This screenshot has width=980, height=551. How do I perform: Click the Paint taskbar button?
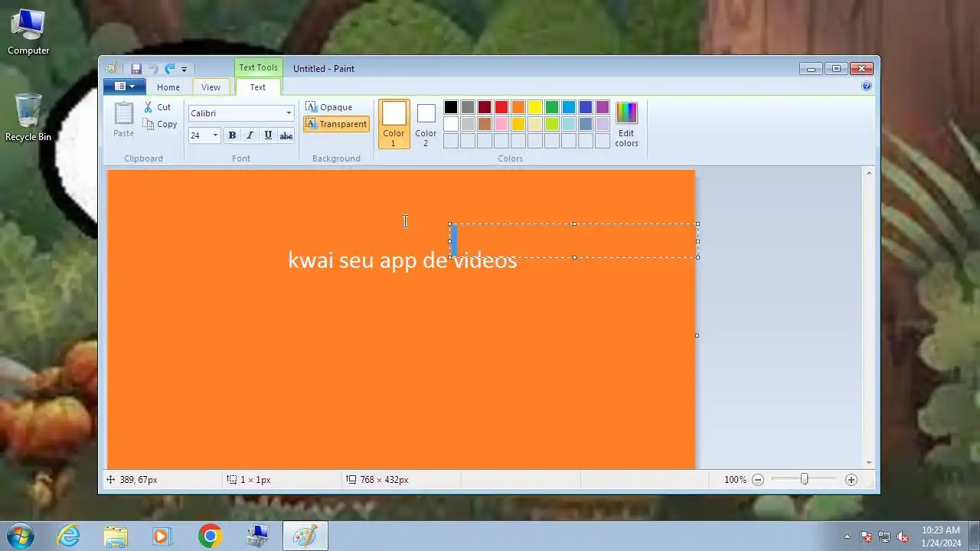tap(305, 536)
